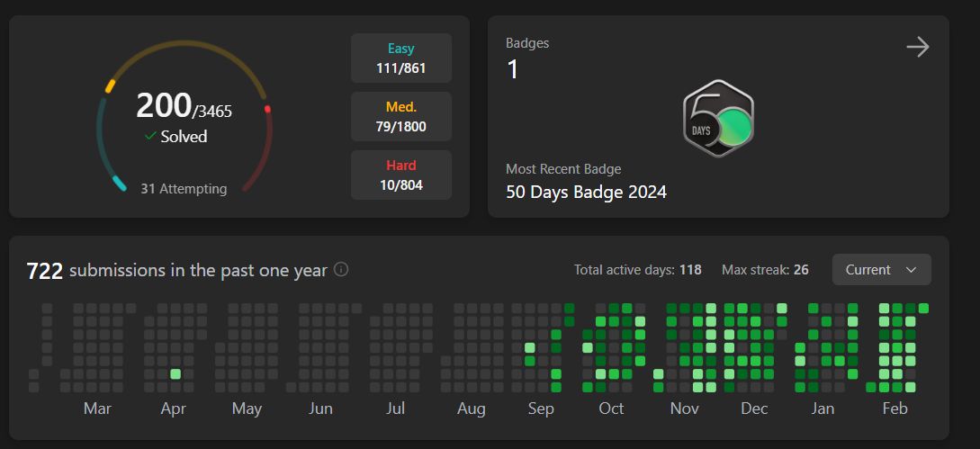Viewport: 980px width, 449px height.
Task: Click the green Solved checkmark icon
Action: 150,136
